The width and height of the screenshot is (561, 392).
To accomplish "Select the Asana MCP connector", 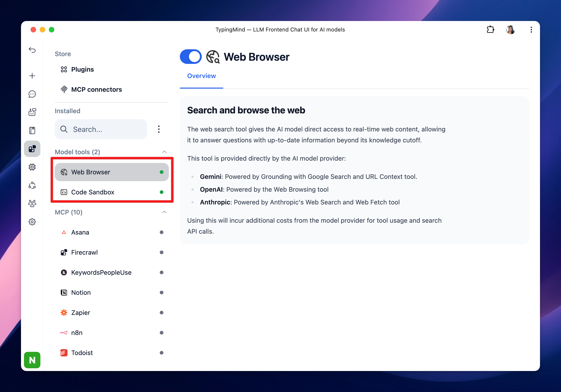I will click(x=112, y=232).
